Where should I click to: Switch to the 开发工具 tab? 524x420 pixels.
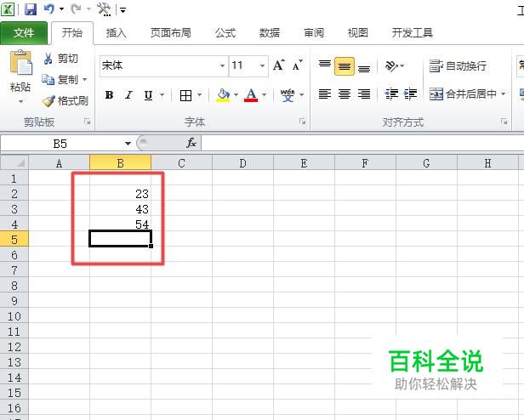pos(413,33)
